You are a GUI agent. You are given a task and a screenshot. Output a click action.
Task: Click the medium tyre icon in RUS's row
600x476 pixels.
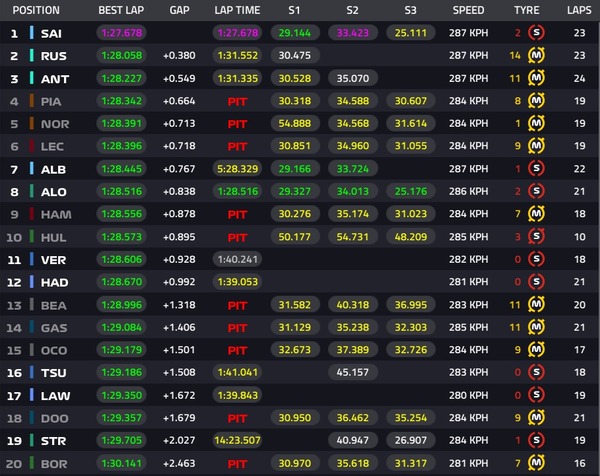536,55
